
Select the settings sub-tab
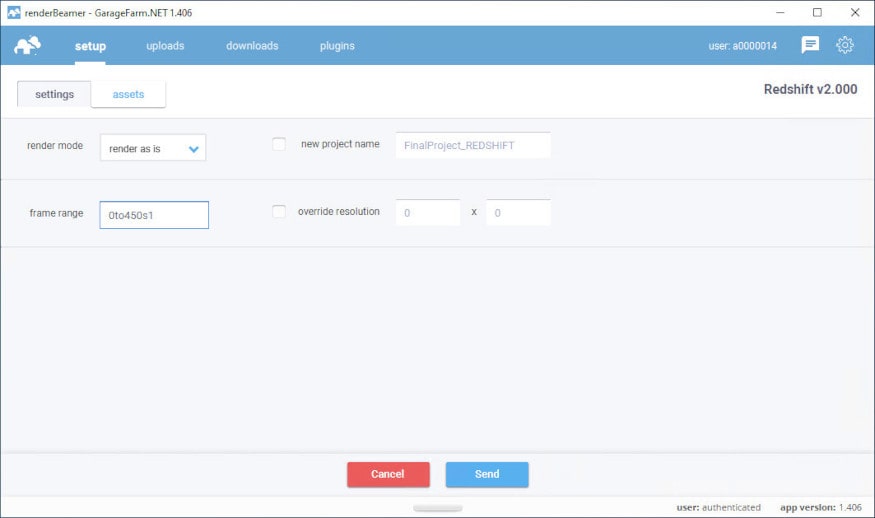point(54,94)
